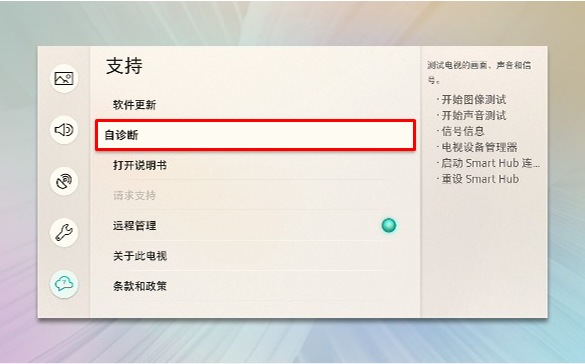585x364 pixels.
Task: Open 软件更新 menu item
Action: (135, 105)
